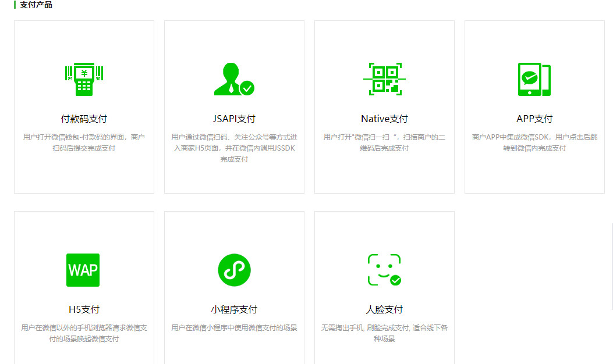The height and width of the screenshot is (364, 613).
Task: Click description mentioning '调用JSSDK'
Action: pyautogui.click(x=234, y=148)
